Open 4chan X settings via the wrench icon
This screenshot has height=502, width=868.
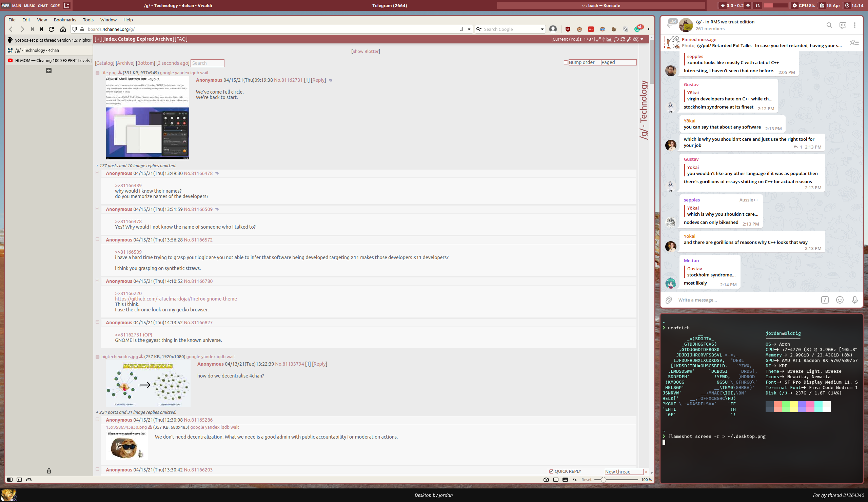pos(629,39)
